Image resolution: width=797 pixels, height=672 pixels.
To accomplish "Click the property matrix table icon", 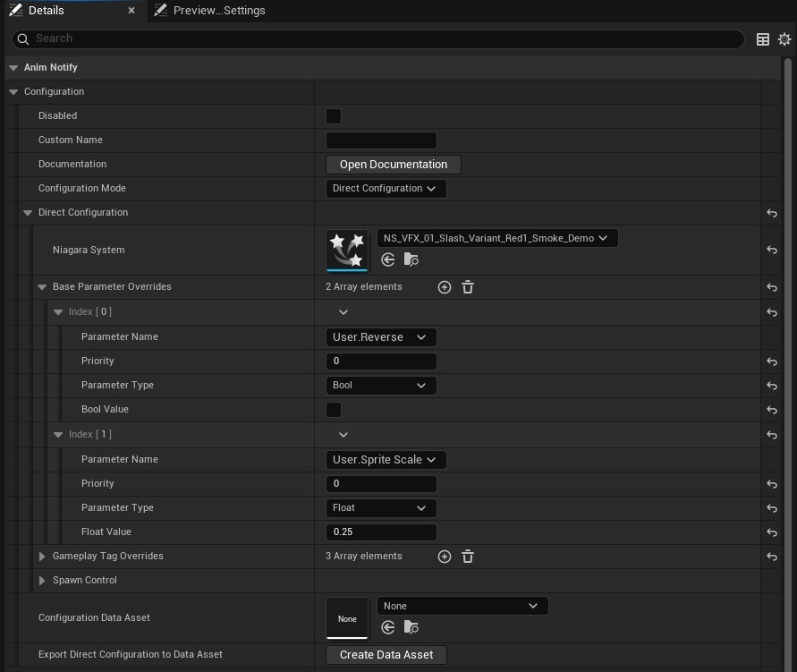I will 763,39.
